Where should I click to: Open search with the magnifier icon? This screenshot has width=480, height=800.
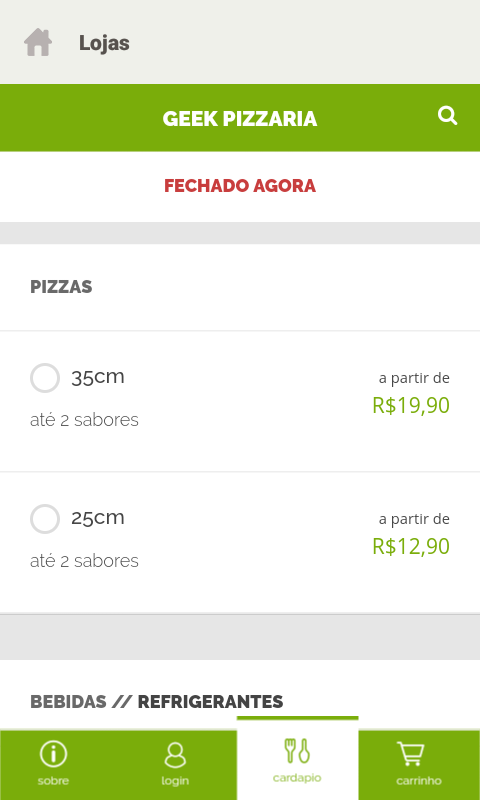(447, 116)
